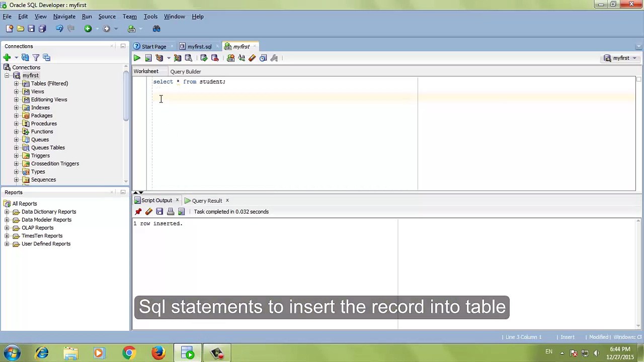Image resolution: width=644 pixels, height=362 pixels.
Task: Open the Tools menu
Action: (x=150, y=17)
